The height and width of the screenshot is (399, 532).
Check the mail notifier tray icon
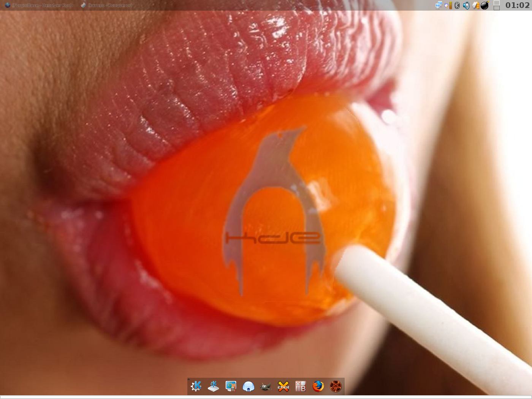tap(475, 5)
